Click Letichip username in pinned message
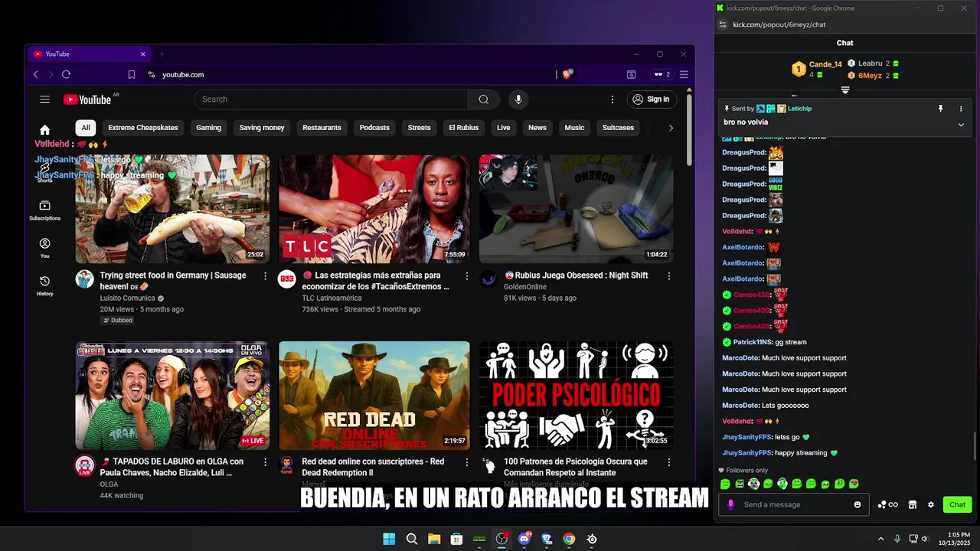The width and height of the screenshot is (980, 551). pyautogui.click(x=799, y=109)
